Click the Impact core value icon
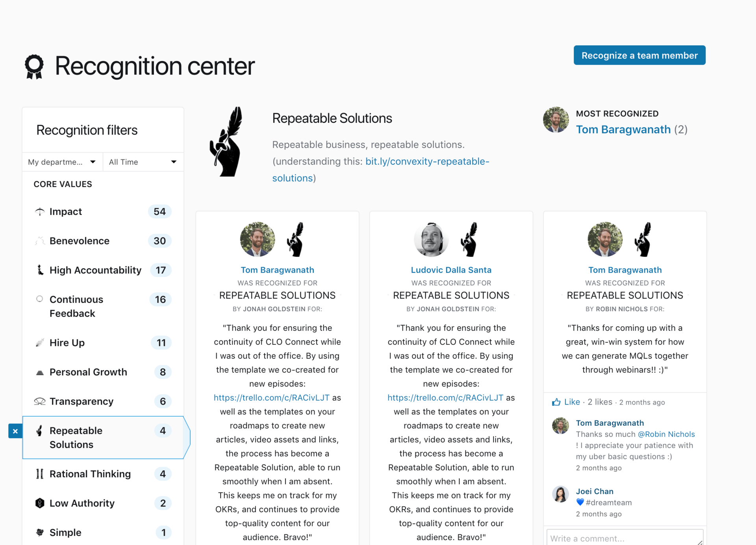This screenshot has width=756, height=545. tap(39, 211)
